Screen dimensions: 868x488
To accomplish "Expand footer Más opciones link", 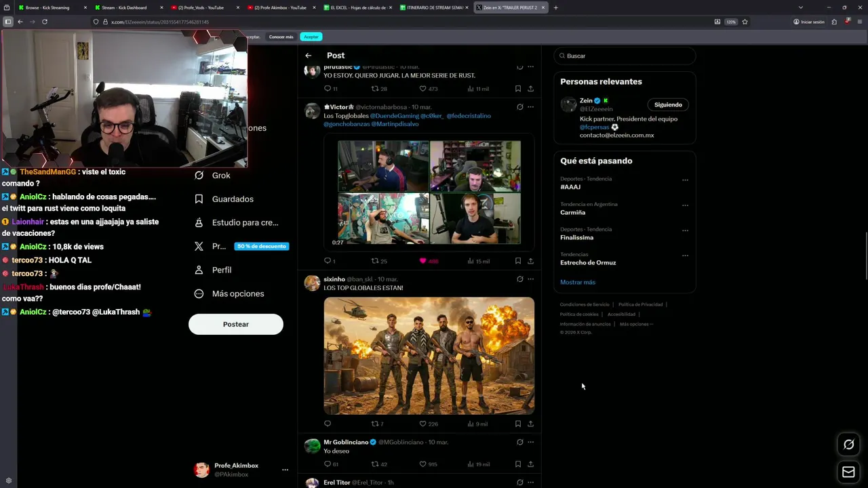I will [636, 324].
